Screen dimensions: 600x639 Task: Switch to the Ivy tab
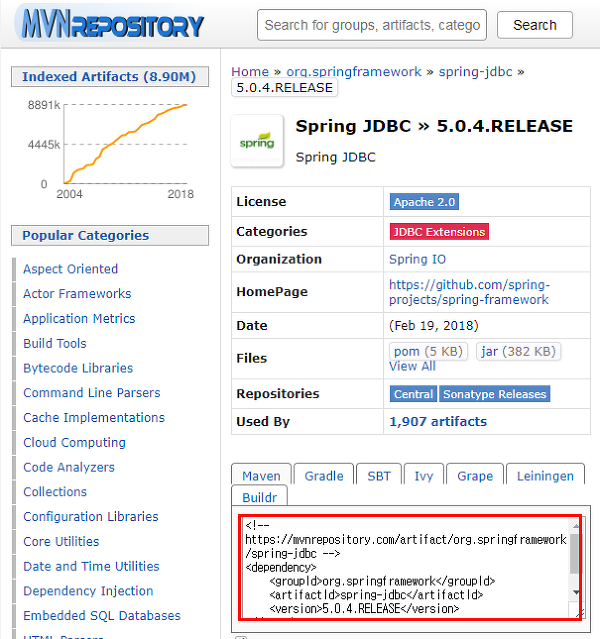424,476
